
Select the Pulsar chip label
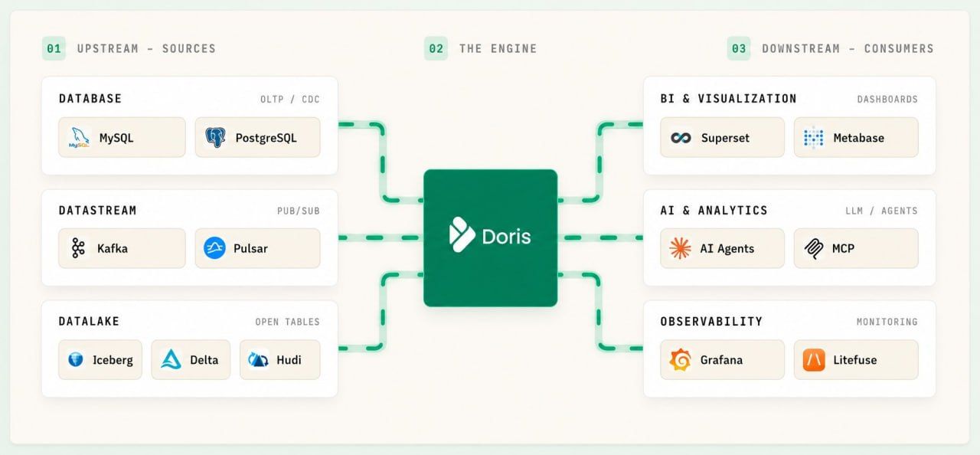point(251,248)
